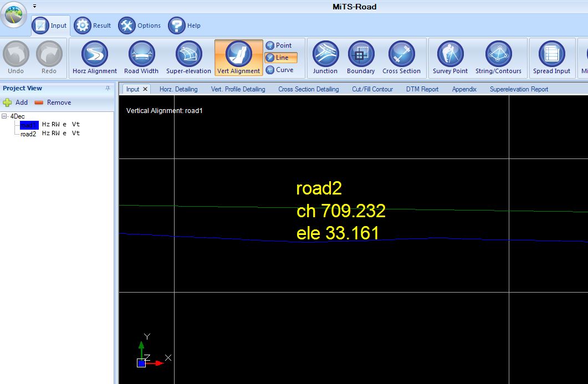Viewport: 588px width, 384px height.
Task: Select the Horz Alignment tool
Action: coord(95,58)
